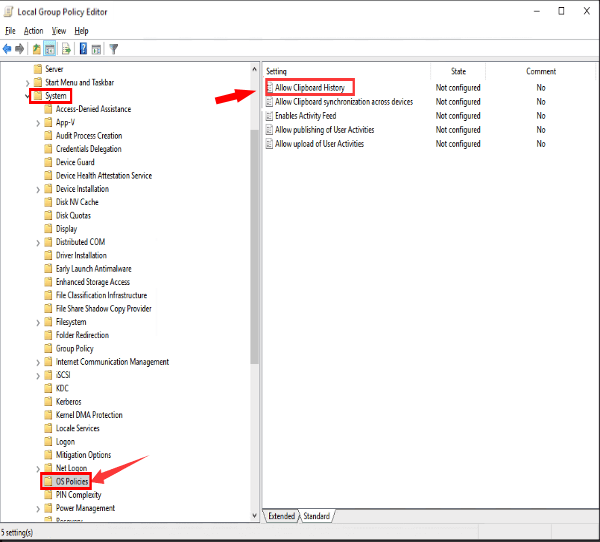The image size is (600, 542).
Task: Select the File Share Shadow Copy Provider folder
Action: coord(103,309)
